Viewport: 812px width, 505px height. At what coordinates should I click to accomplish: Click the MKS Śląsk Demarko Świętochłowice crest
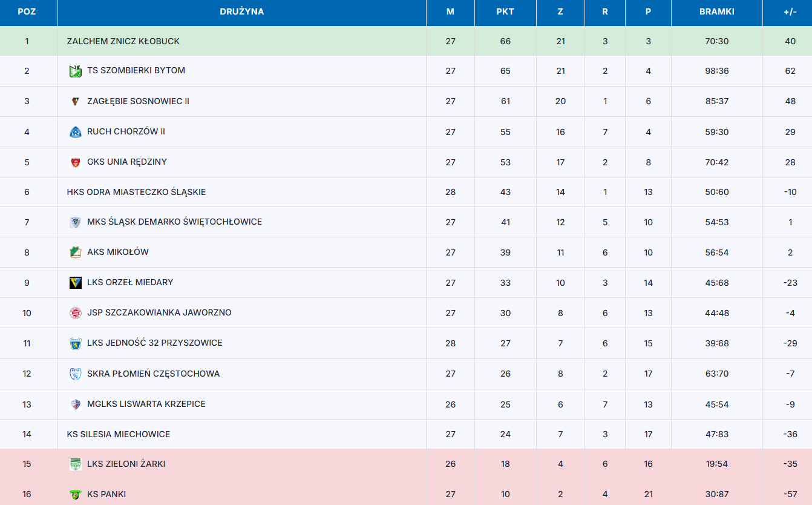[75, 222]
